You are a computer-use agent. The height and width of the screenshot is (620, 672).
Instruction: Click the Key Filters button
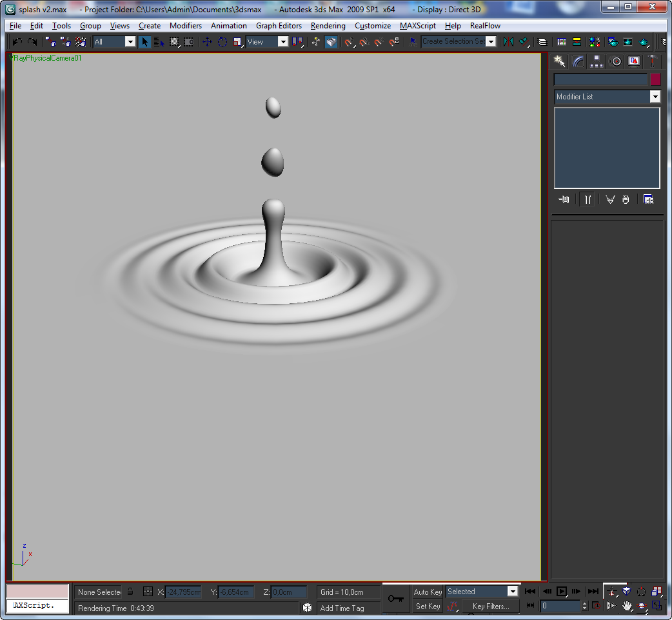(x=489, y=606)
